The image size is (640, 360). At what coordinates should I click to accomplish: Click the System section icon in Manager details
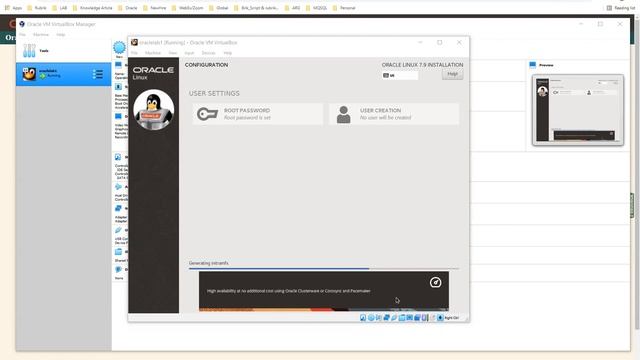(x=118, y=87)
